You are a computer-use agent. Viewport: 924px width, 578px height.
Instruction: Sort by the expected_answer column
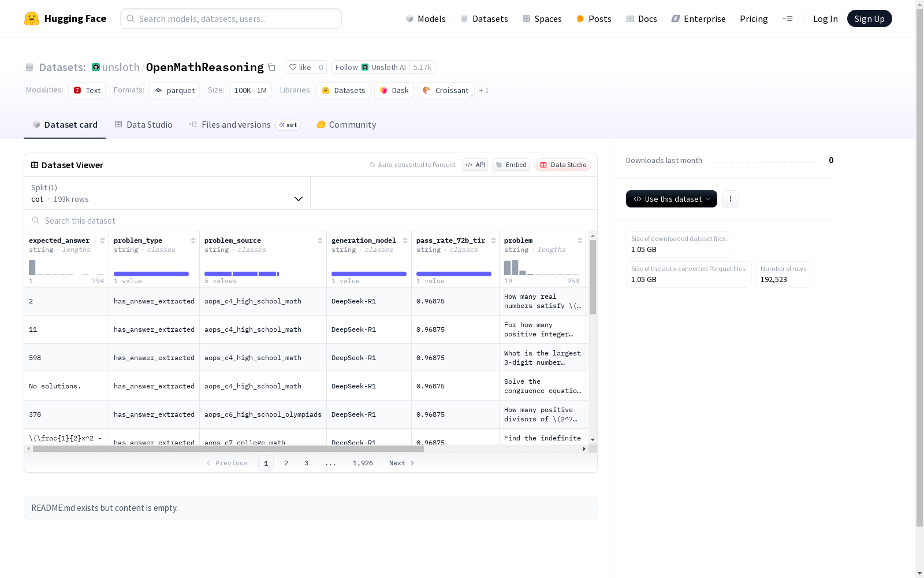click(102, 240)
